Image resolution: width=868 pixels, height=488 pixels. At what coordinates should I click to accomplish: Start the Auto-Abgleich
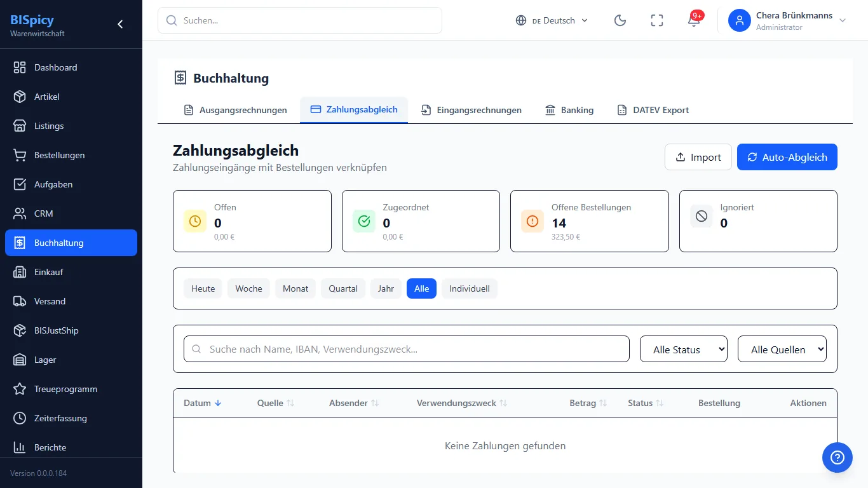tap(787, 157)
